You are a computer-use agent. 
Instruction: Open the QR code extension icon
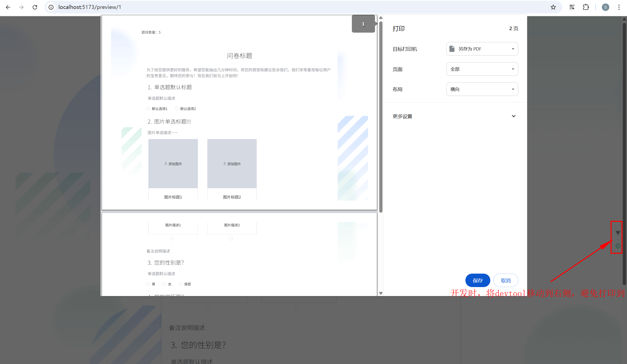(572, 7)
